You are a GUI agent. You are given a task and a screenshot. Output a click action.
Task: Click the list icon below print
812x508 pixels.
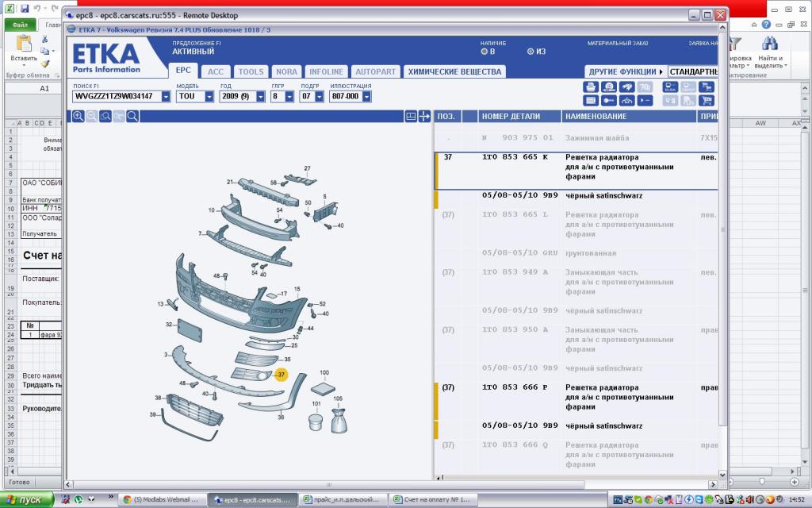[591, 101]
